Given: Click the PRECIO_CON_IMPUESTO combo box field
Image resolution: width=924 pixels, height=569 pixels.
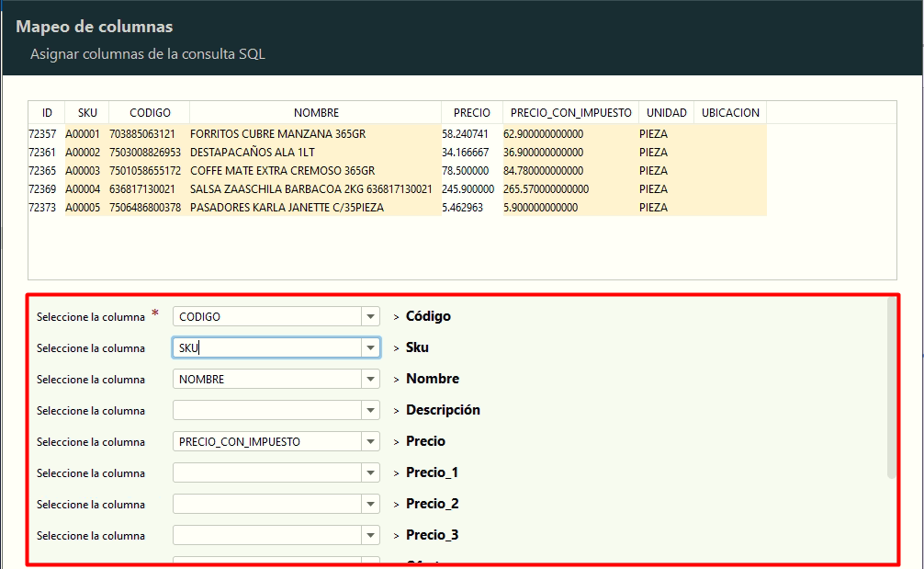Looking at the screenshot, I should tap(266, 441).
